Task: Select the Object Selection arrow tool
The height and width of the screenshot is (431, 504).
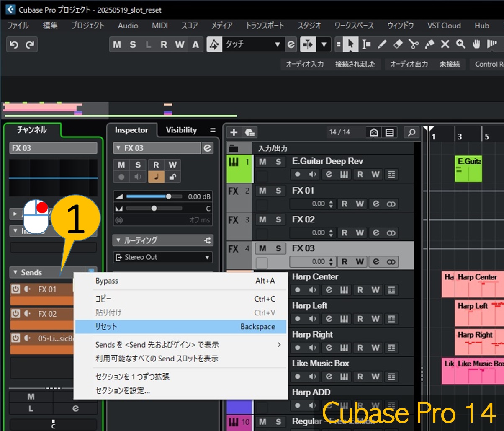Action: pyautogui.click(x=350, y=44)
